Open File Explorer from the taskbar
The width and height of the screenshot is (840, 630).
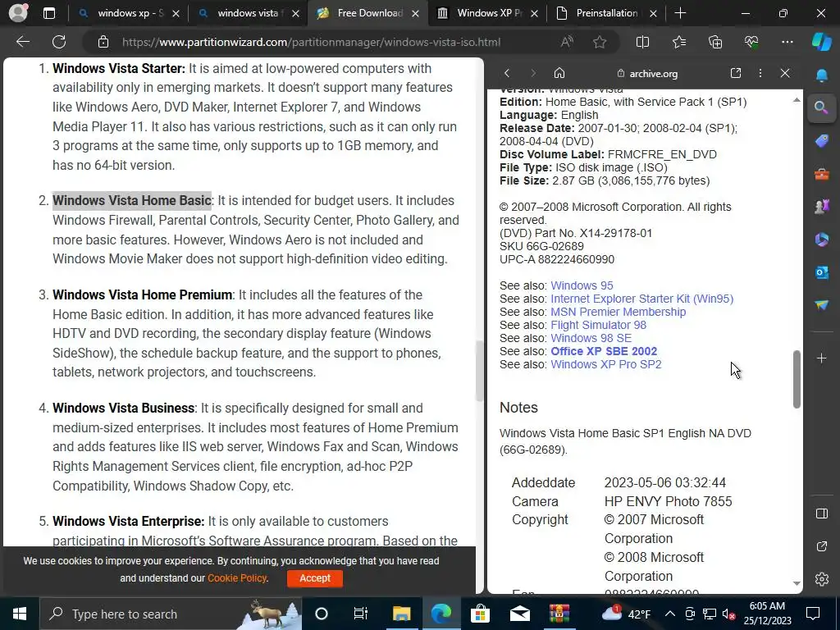tap(401, 614)
